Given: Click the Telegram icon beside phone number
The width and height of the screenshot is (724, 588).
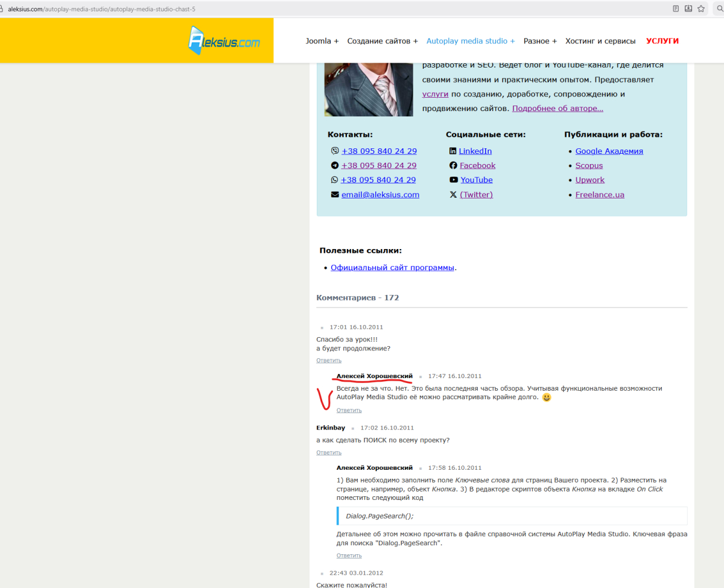Looking at the screenshot, I should click(335, 166).
